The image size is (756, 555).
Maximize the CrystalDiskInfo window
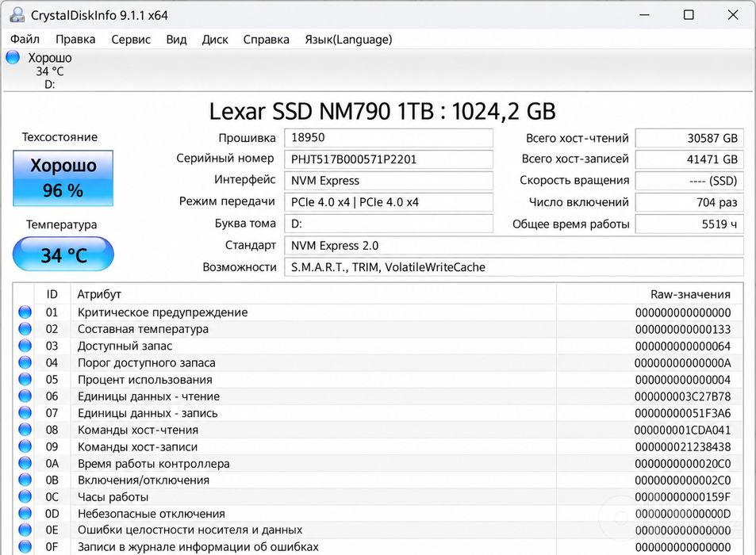coord(689,15)
